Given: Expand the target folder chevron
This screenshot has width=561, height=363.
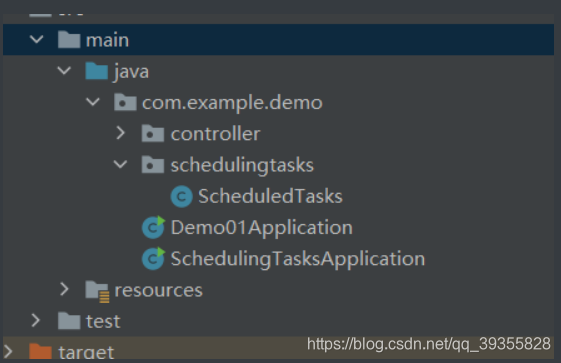Looking at the screenshot, I should [x=8, y=351].
